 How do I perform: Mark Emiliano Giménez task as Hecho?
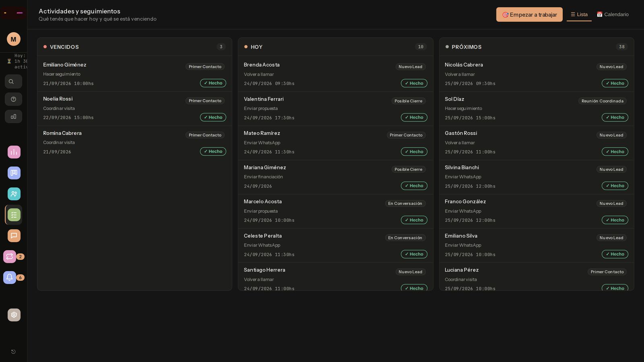click(x=213, y=83)
